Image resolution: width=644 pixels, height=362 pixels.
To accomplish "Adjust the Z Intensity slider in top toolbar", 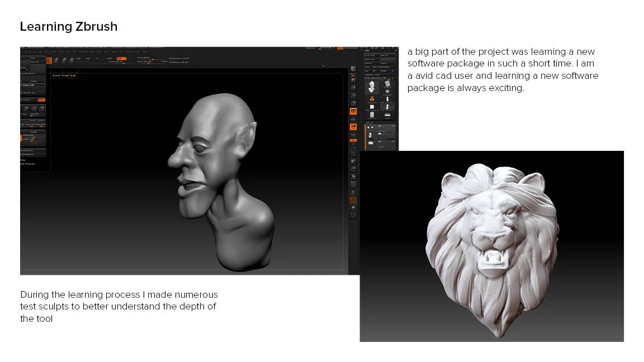I will point(120,63).
